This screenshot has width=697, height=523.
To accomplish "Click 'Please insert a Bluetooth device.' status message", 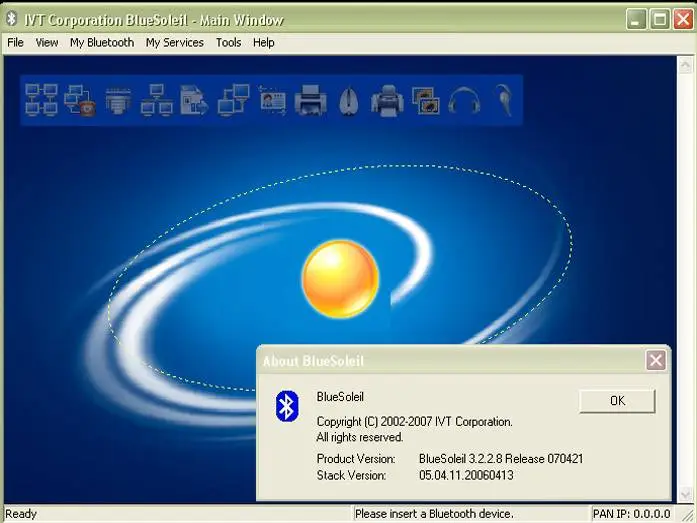I will pyautogui.click(x=434, y=514).
